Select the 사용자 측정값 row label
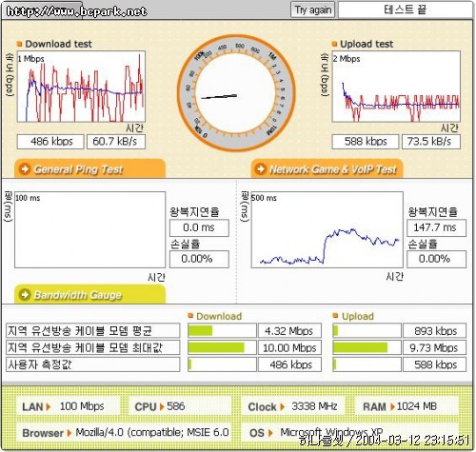Viewport: 476px width, 452px height. click(x=92, y=364)
